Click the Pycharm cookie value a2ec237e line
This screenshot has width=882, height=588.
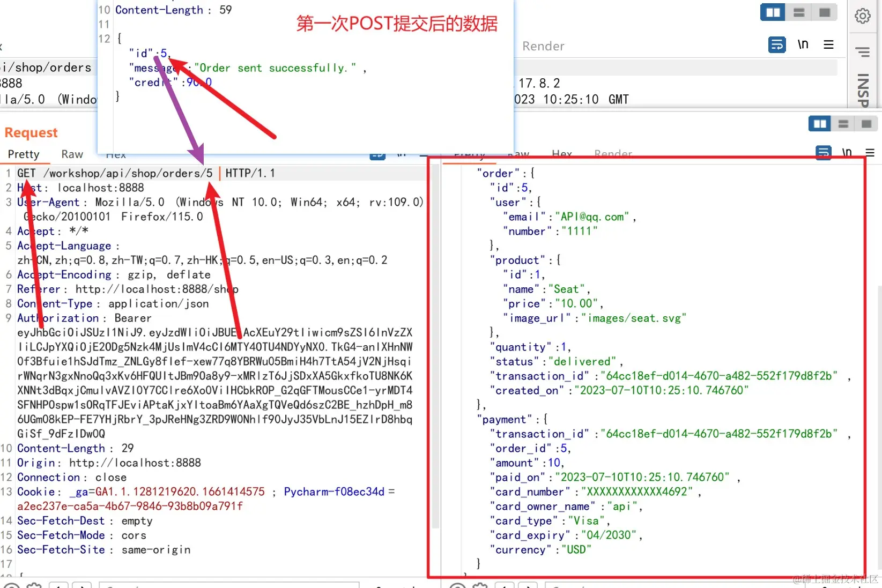[130, 506]
